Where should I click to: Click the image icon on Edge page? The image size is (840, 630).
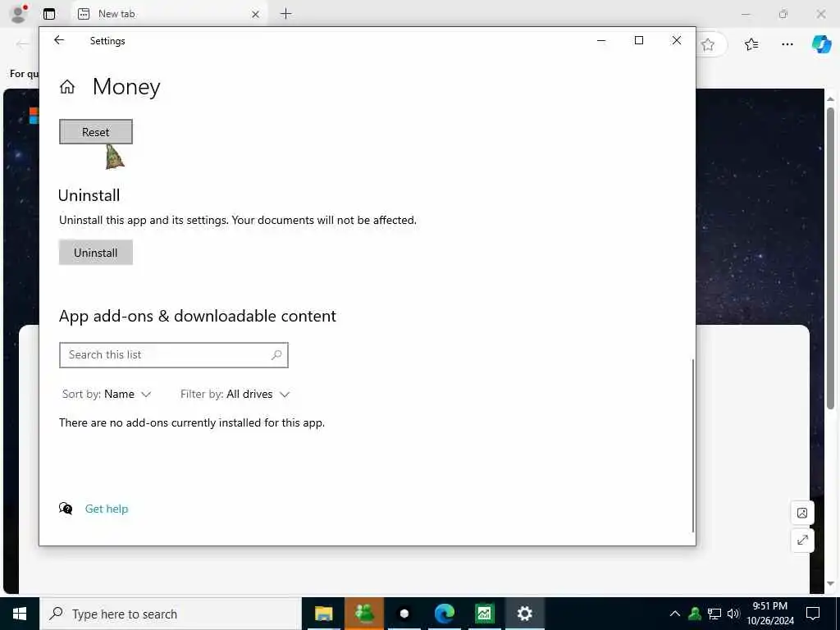tap(802, 514)
